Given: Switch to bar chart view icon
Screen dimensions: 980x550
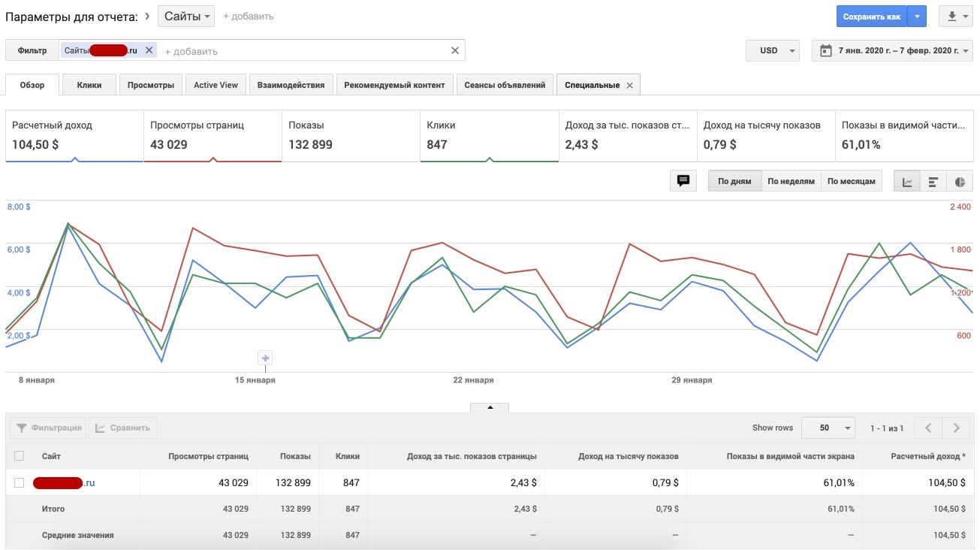Looking at the screenshot, I should click(933, 181).
